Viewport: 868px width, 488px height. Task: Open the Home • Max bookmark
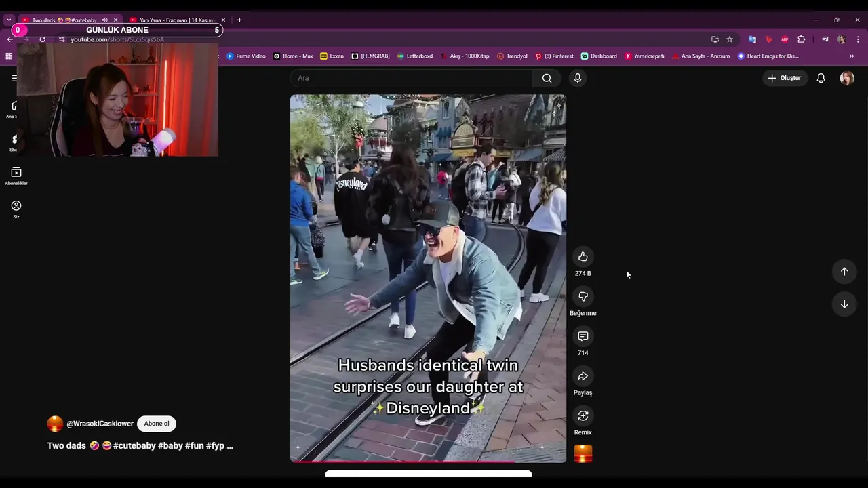tap(293, 56)
